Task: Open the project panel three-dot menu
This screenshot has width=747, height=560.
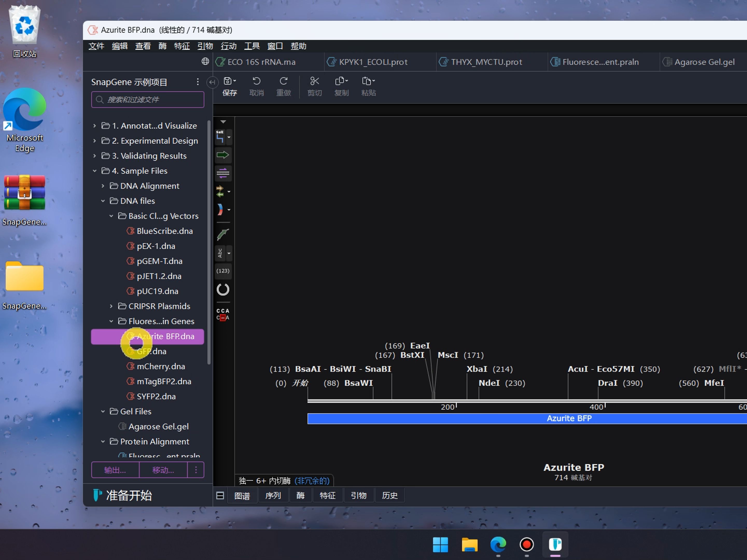Action: (x=198, y=82)
